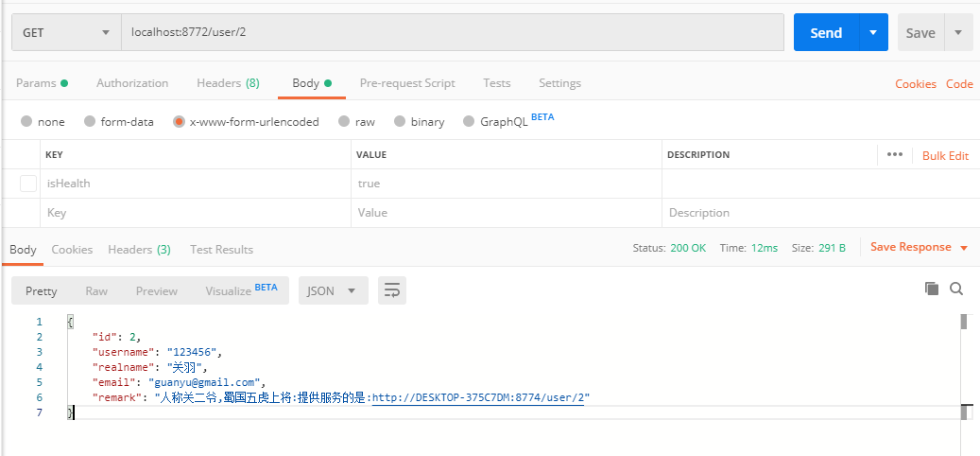
Task: Click the Bulk Edit link
Action: [945, 156]
